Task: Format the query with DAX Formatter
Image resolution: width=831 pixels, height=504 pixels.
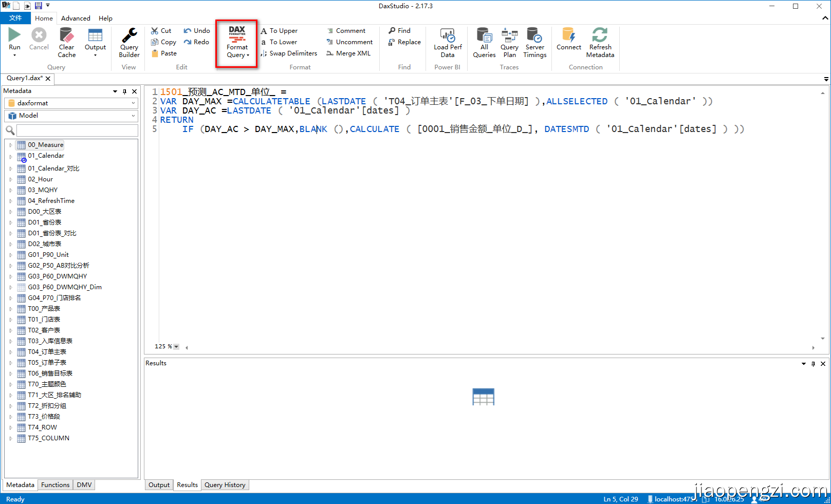Action: click(x=237, y=43)
